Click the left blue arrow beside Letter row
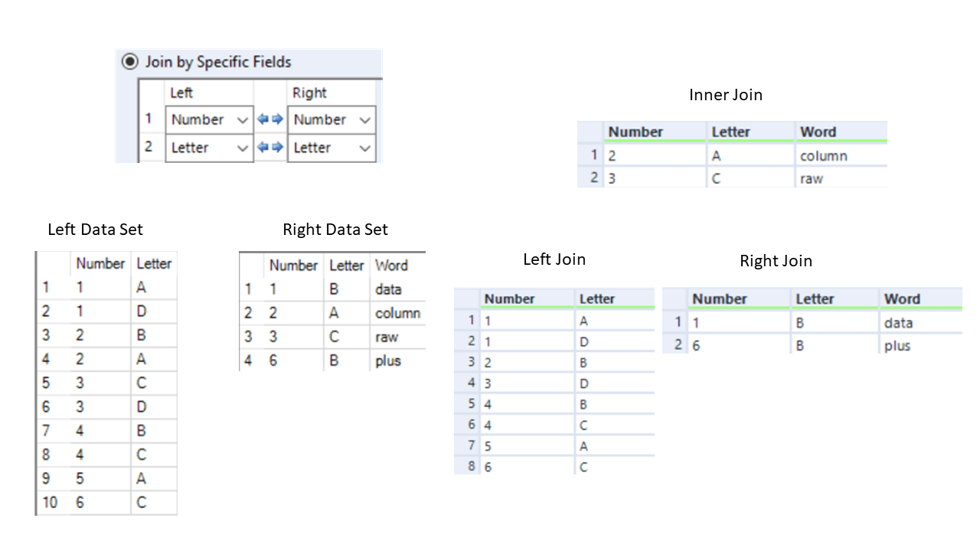 263,148
